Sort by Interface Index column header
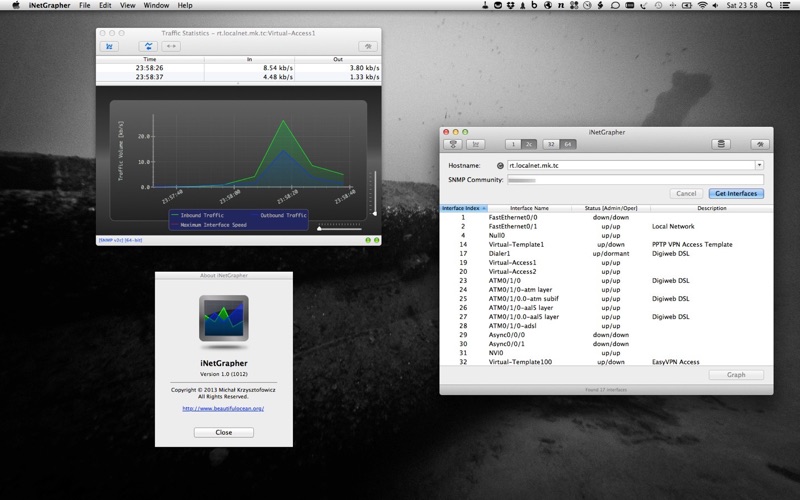 coord(464,208)
